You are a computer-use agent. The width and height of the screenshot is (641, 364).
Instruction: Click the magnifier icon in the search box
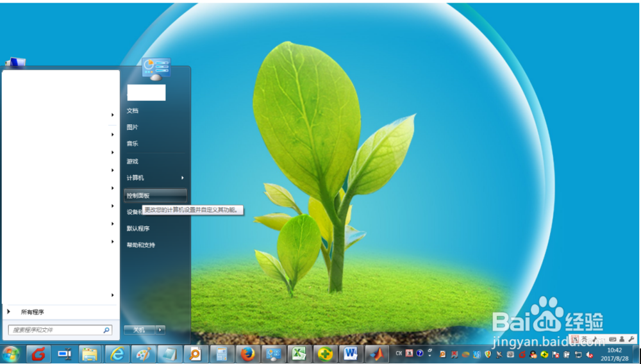pos(106,329)
